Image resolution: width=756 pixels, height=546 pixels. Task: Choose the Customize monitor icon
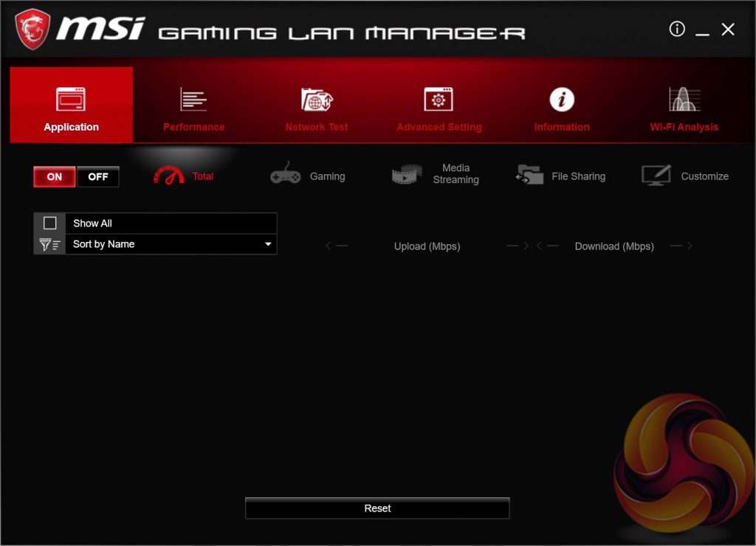pyautogui.click(x=656, y=176)
